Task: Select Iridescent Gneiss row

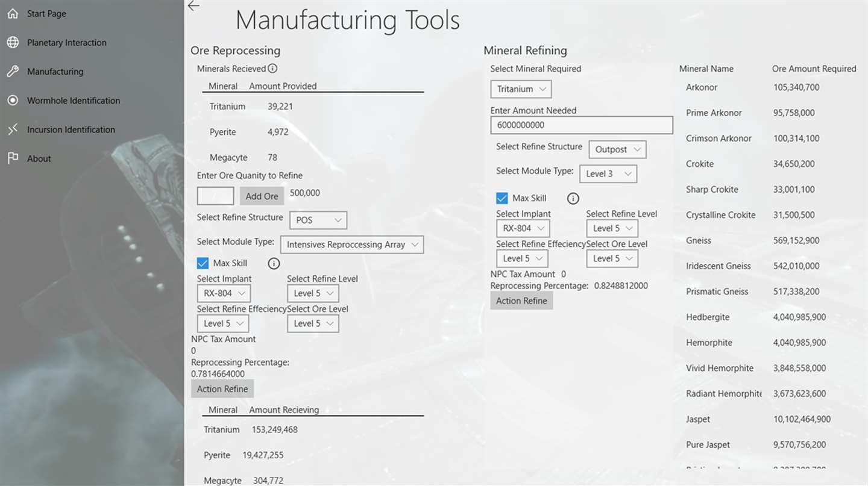Action: [x=772, y=266]
